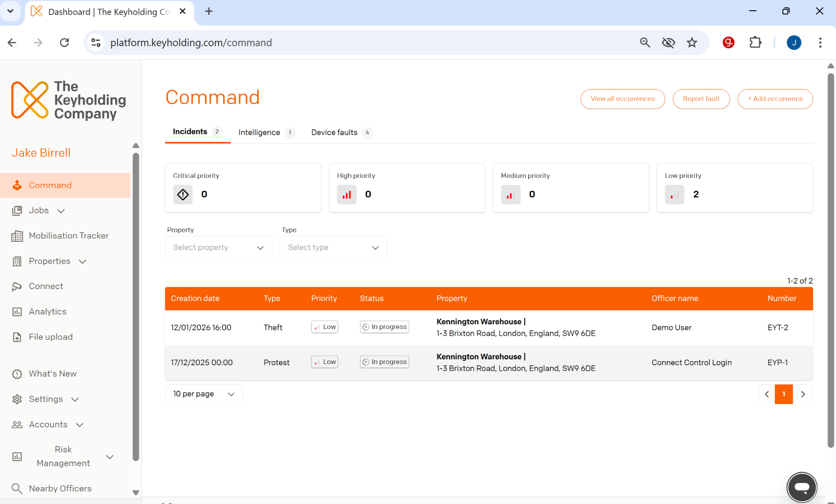Open the Command sidebar item

tap(65, 185)
